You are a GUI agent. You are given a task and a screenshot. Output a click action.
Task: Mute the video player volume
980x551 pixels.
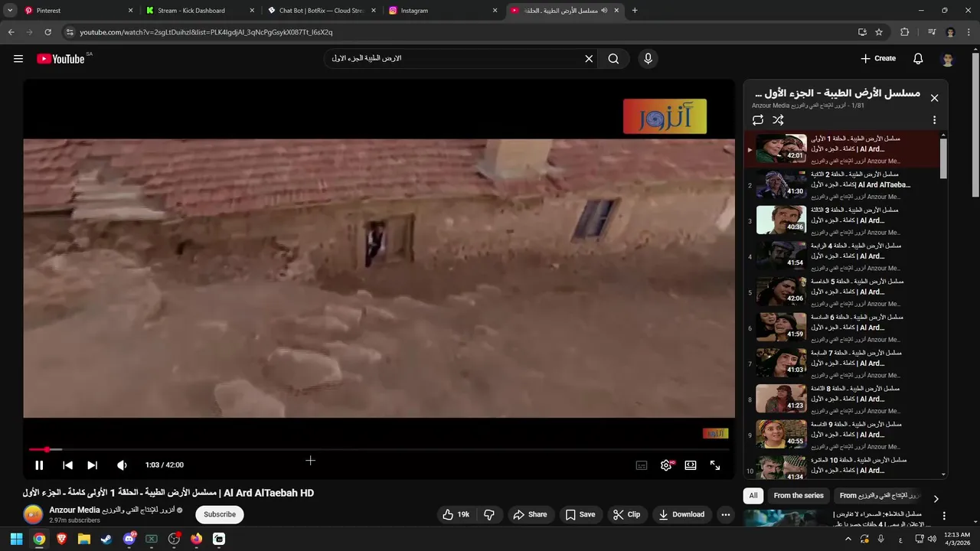122,465
